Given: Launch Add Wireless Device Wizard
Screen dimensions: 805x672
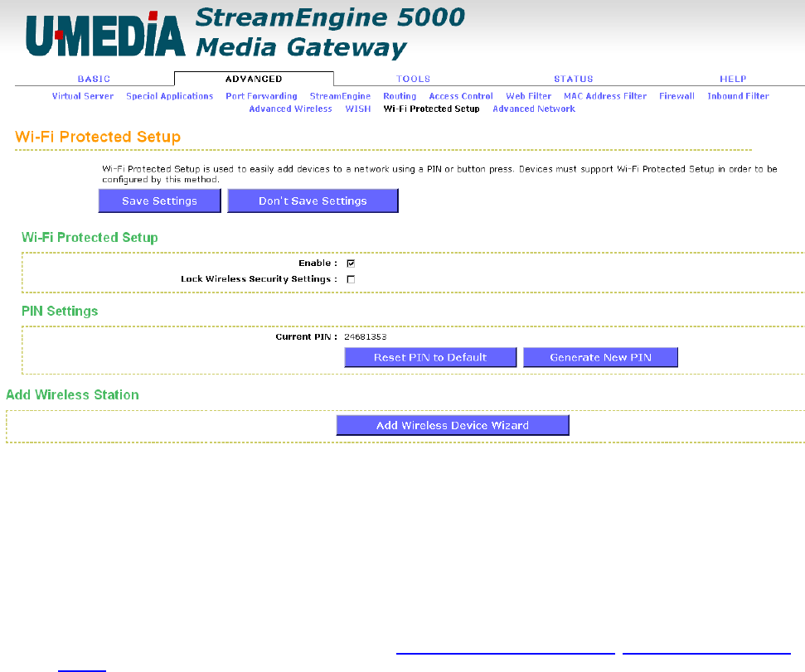Looking at the screenshot, I should tap(453, 425).
